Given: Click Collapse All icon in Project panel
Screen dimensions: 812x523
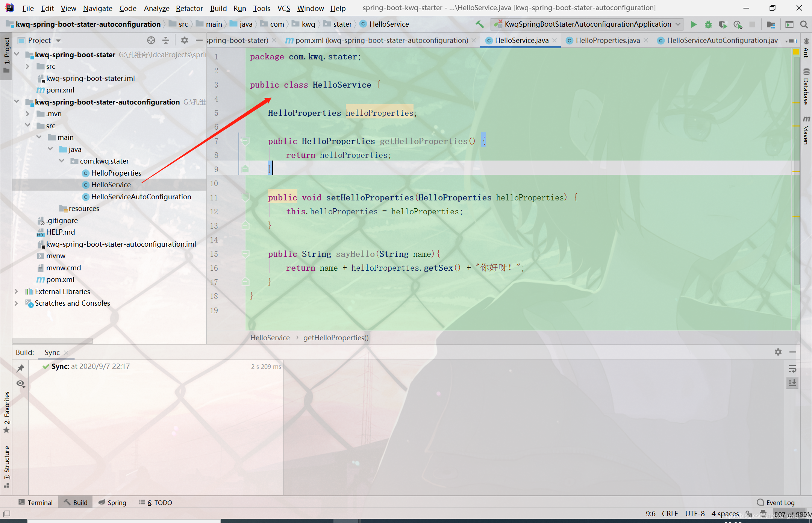Looking at the screenshot, I should tap(166, 40).
